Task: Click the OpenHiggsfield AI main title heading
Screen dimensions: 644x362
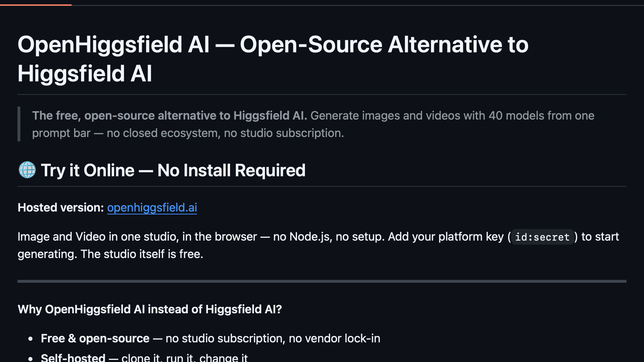Action: (273, 59)
